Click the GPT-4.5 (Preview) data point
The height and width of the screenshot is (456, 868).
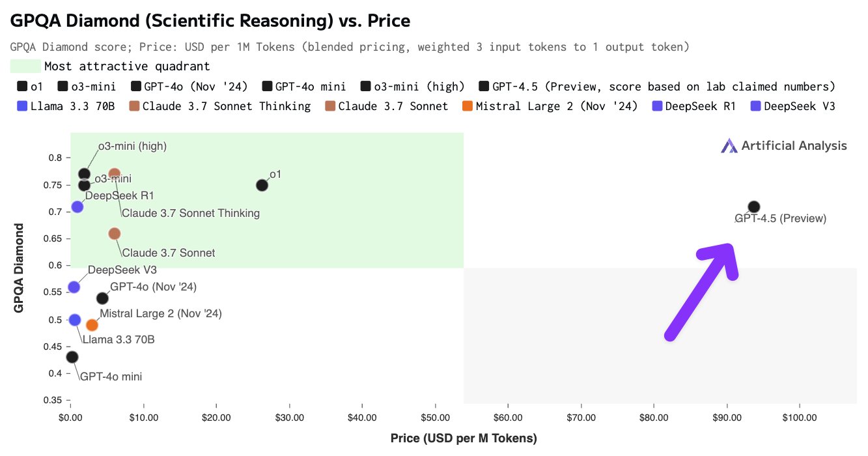[x=754, y=207]
